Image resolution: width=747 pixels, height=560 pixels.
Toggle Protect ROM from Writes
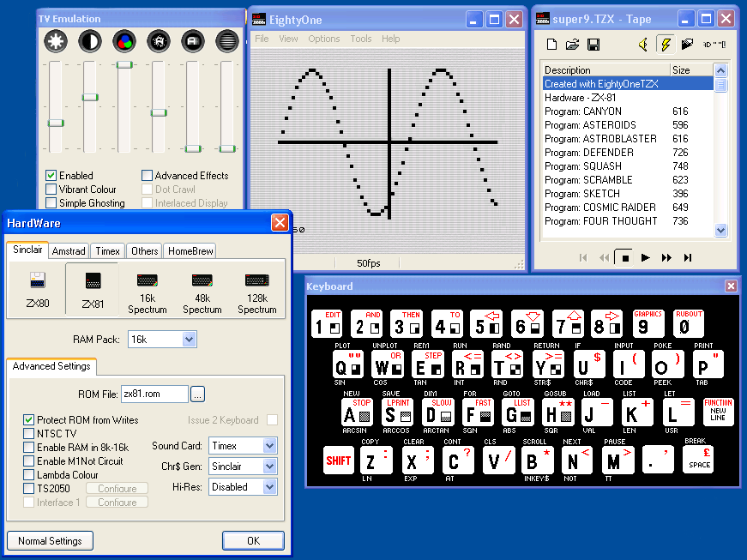coord(28,420)
